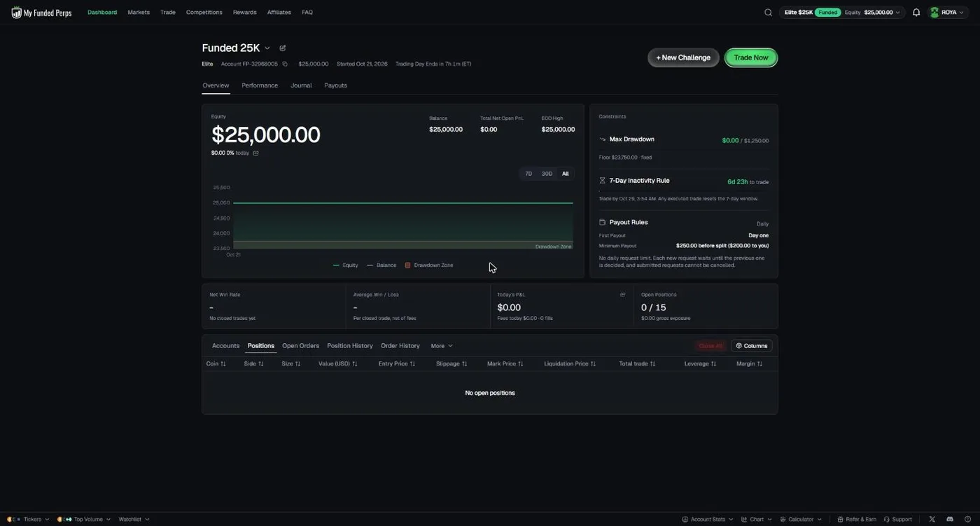
Task: Open the Journal tab
Action: [301, 85]
